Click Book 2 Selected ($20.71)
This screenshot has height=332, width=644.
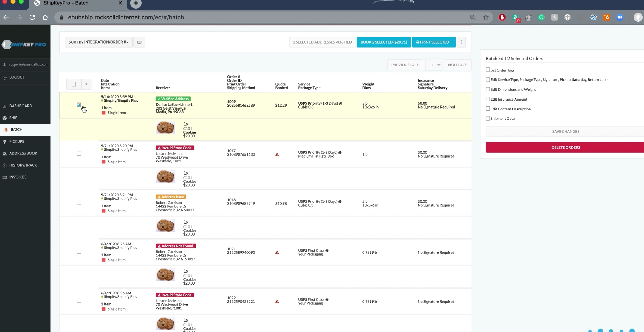pyautogui.click(x=384, y=42)
